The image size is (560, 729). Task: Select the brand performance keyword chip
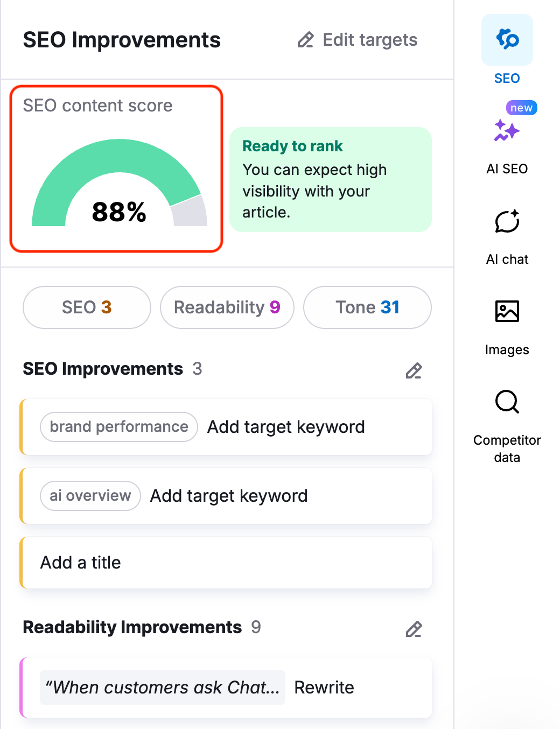[x=118, y=426]
